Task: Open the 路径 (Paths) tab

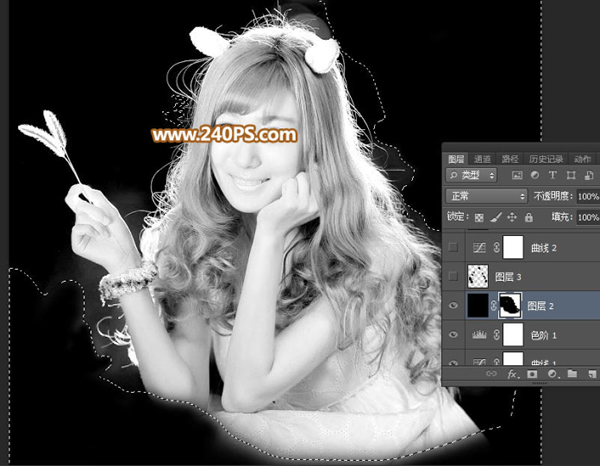Action: [510, 159]
